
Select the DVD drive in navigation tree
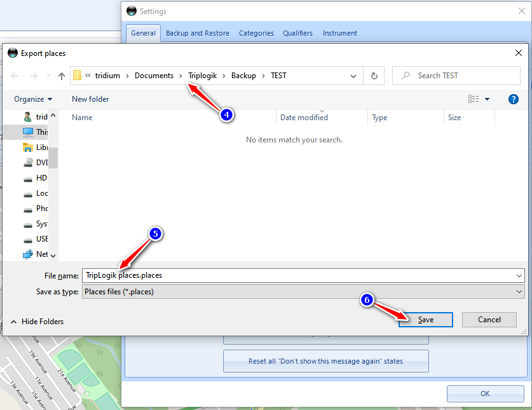pos(36,163)
